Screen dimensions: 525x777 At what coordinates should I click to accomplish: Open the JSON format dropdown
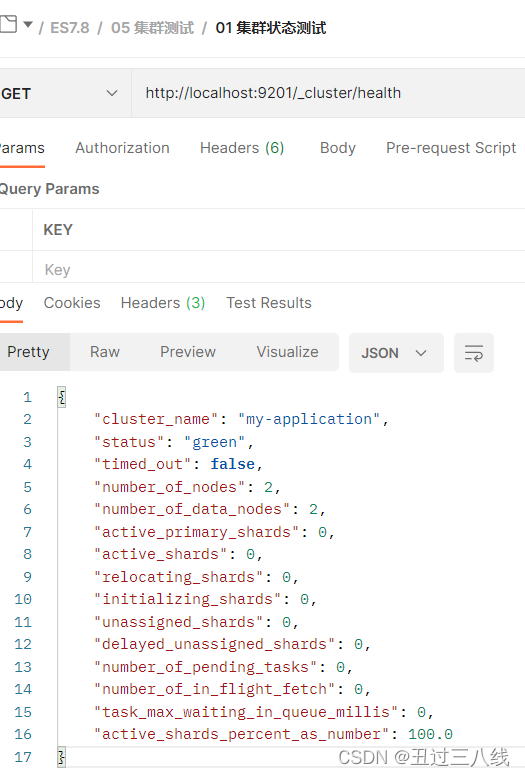[396, 353]
